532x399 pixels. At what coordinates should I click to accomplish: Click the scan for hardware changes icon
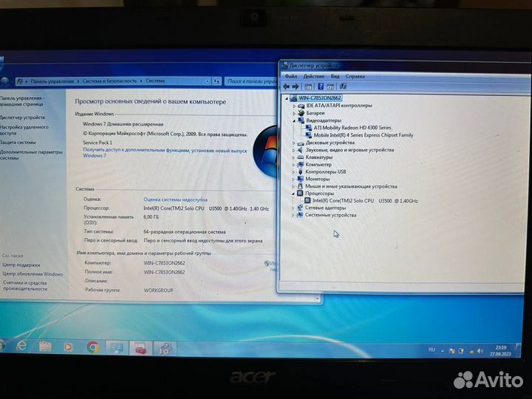tap(343, 86)
